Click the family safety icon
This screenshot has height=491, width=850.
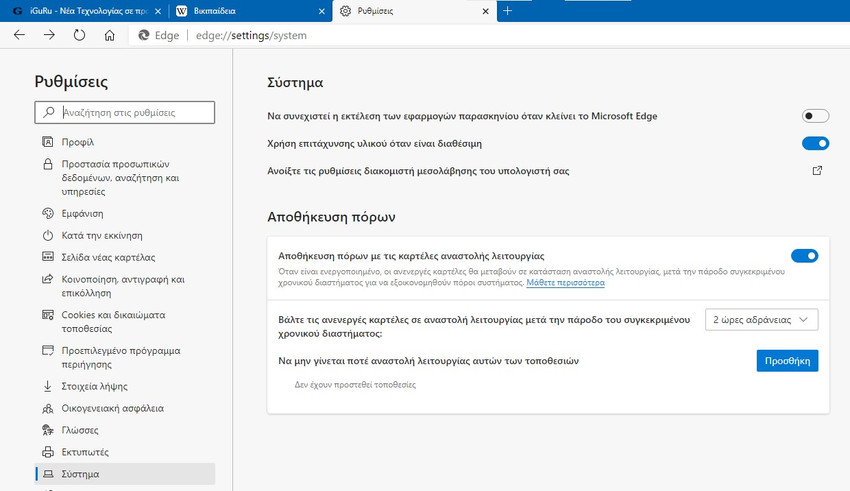[48, 408]
